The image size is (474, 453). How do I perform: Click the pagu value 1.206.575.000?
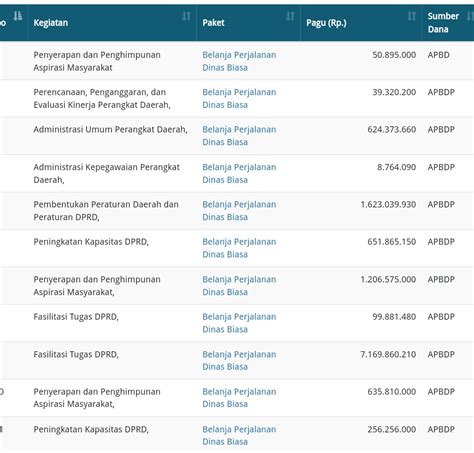tap(388, 279)
